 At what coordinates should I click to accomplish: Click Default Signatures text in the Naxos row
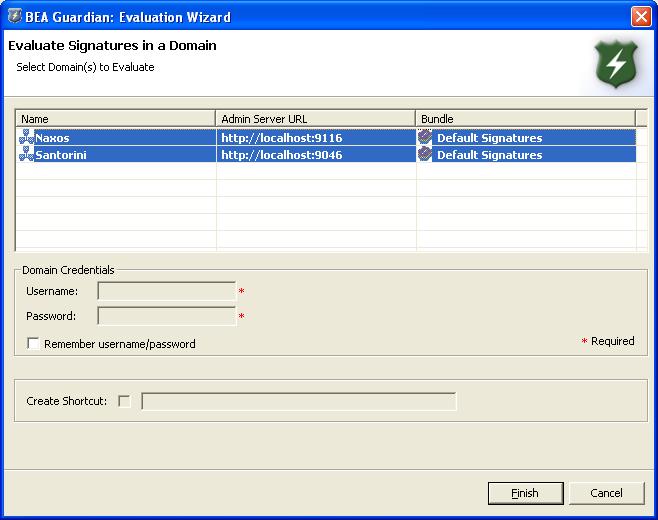pos(490,138)
